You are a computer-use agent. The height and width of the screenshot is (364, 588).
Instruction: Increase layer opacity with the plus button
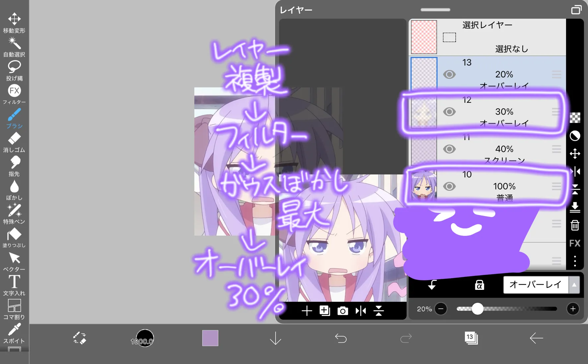click(573, 309)
